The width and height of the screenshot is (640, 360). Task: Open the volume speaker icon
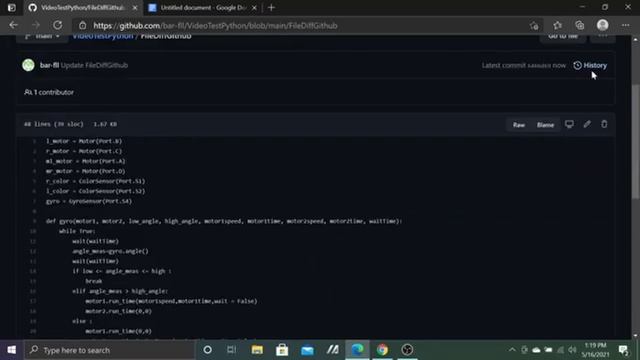[x=572, y=350]
